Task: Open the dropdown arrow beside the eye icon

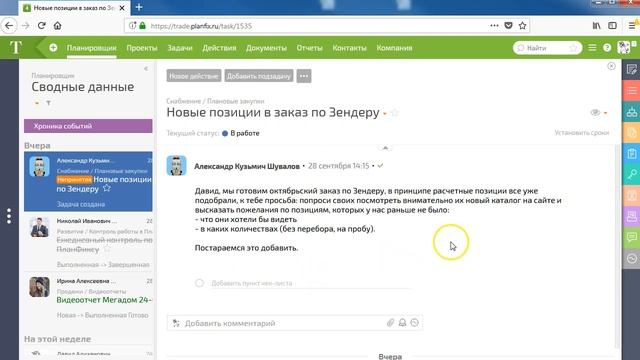Action: pyautogui.click(x=605, y=113)
